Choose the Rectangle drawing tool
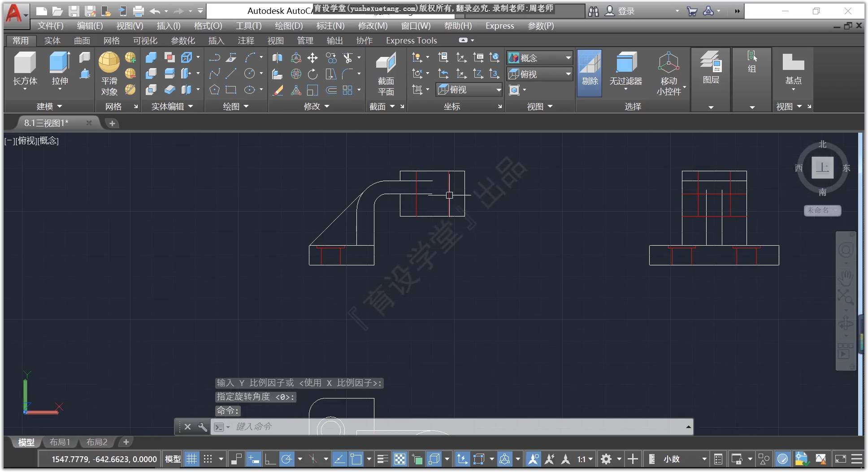Viewport: 868px width, 472px height. 231,90
